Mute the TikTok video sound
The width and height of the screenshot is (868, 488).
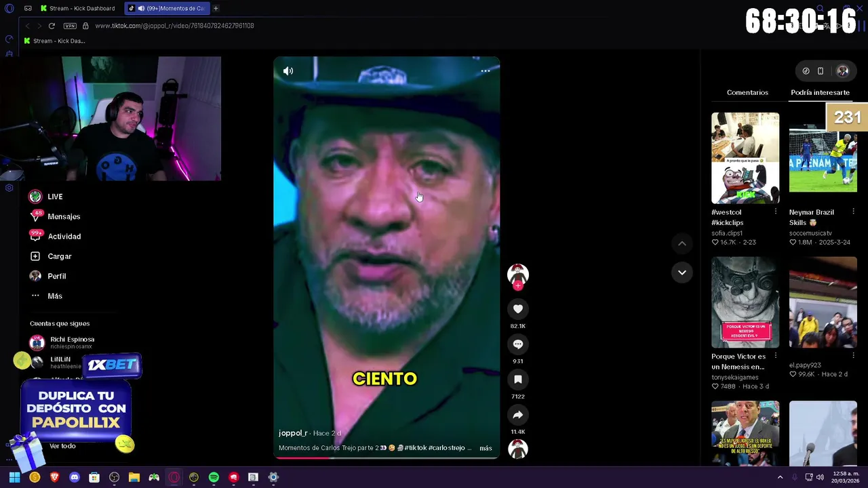(x=288, y=70)
